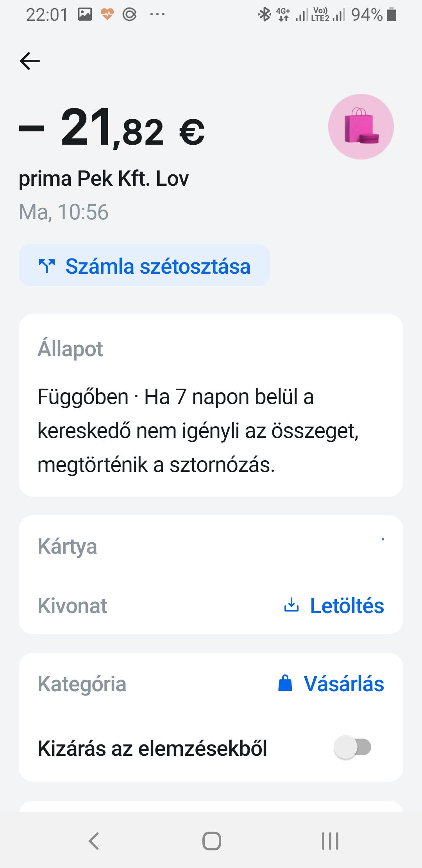Select the Vásárlás category selector

[331, 684]
